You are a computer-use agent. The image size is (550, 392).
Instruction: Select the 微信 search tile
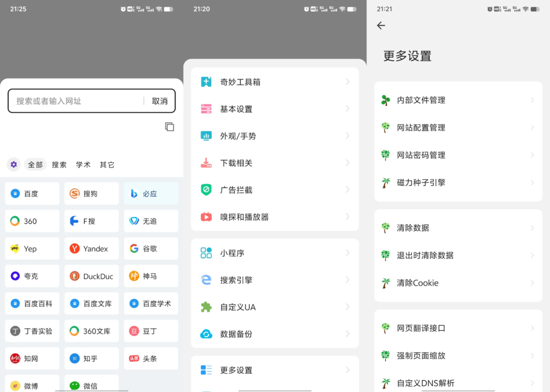point(91,384)
